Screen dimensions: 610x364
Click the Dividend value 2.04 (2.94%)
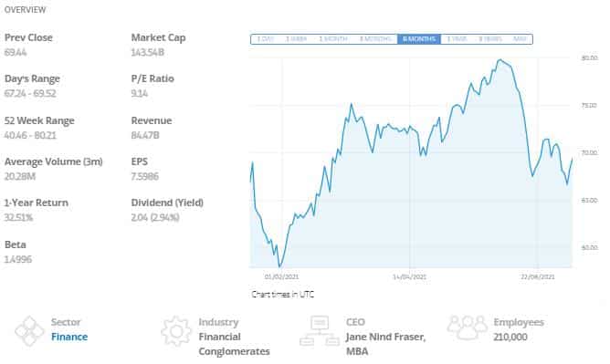tap(155, 217)
